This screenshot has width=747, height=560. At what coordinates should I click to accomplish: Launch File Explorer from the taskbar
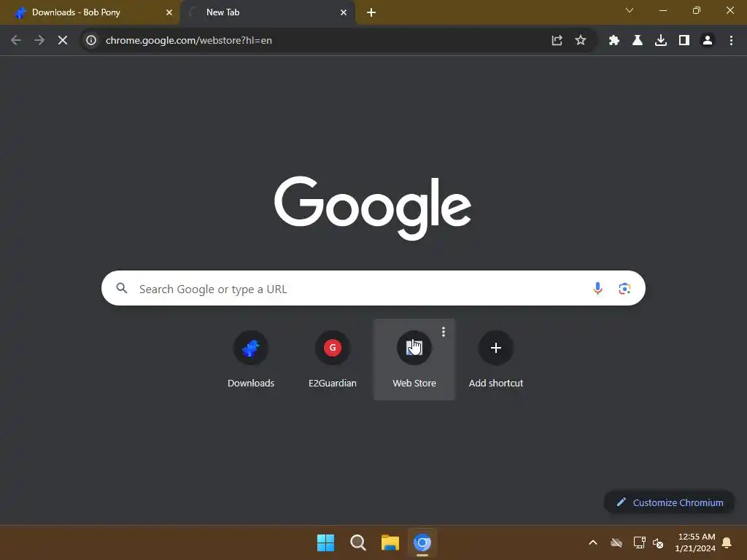390,542
